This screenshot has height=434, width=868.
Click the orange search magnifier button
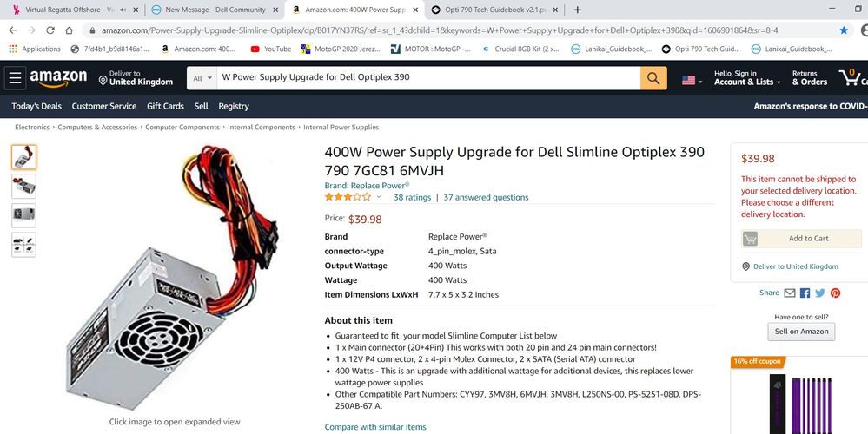653,77
